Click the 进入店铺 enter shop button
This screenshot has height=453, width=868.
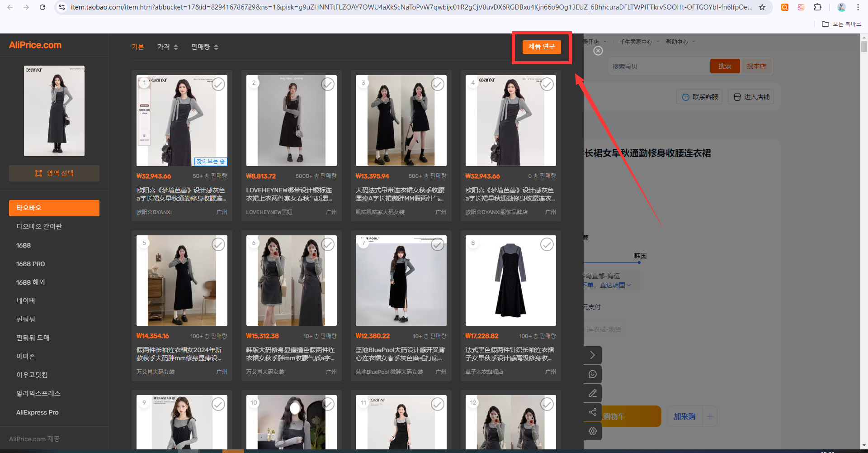pyautogui.click(x=751, y=97)
